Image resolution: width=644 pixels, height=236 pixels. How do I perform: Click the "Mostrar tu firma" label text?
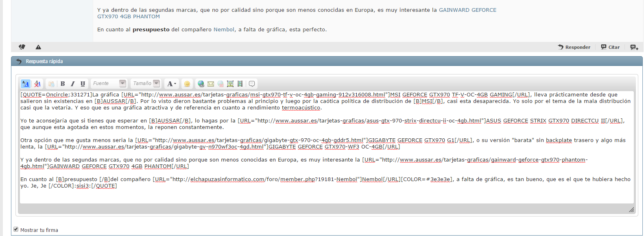39,230
